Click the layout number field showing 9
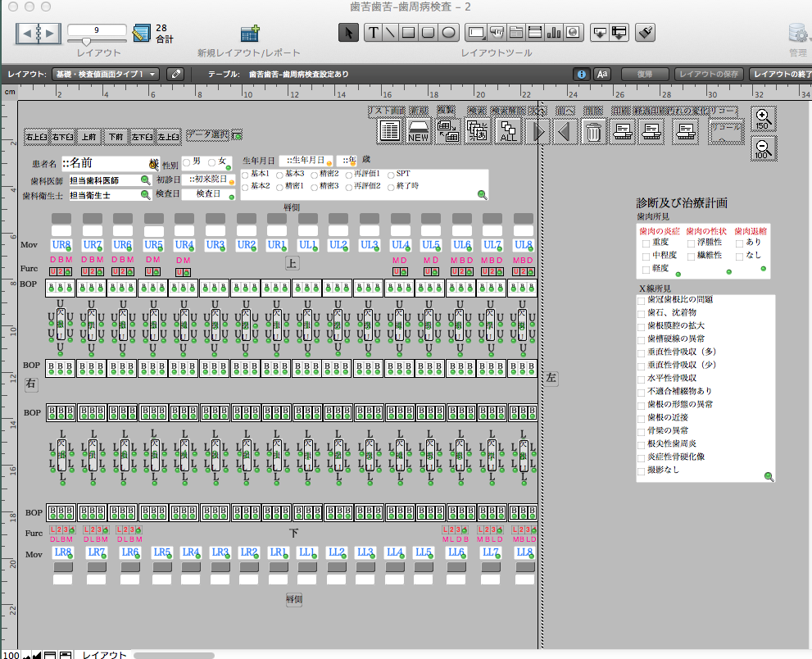The height and width of the screenshot is (659, 812). click(x=97, y=30)
